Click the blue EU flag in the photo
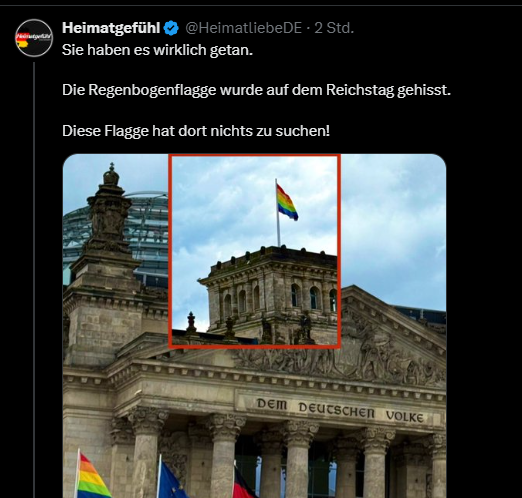 [170, 479]
